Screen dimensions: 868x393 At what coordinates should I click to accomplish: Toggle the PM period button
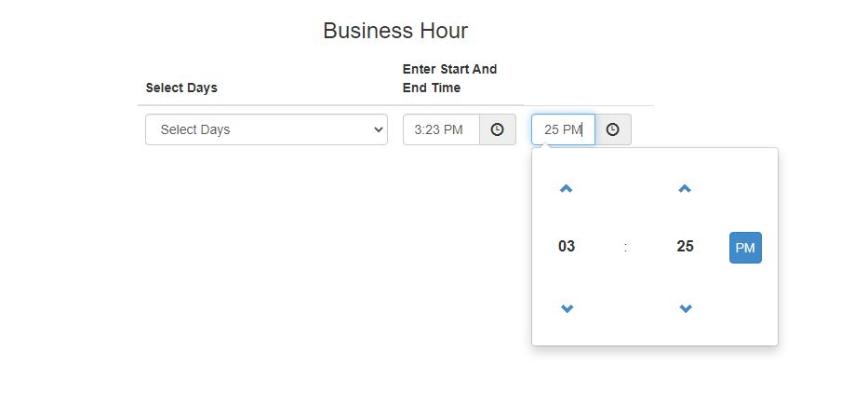(745, 248)
